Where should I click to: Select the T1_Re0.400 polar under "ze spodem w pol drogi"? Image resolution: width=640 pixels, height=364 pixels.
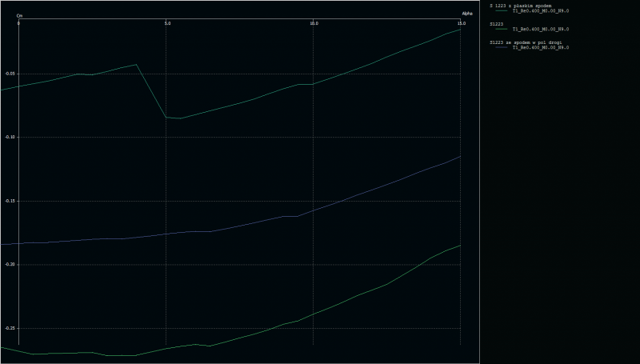pyautogui.click(x=540, y=48)
